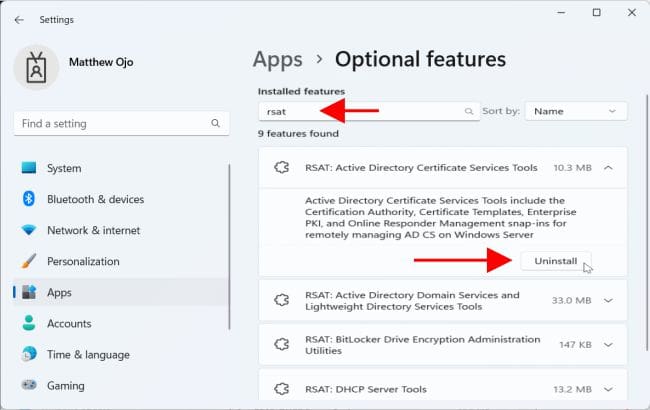
Task: Click the 33.0 MB size text
Action: [x=571, y=301]
